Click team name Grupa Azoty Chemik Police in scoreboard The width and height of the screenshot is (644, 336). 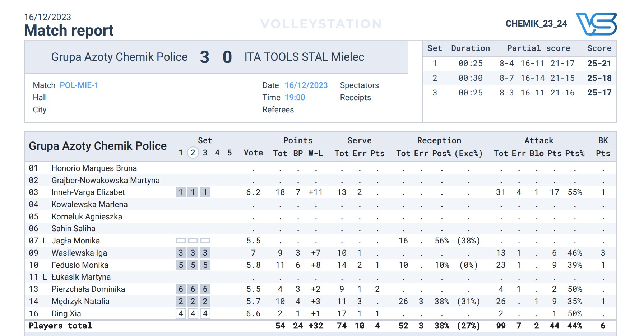point(119,57)
